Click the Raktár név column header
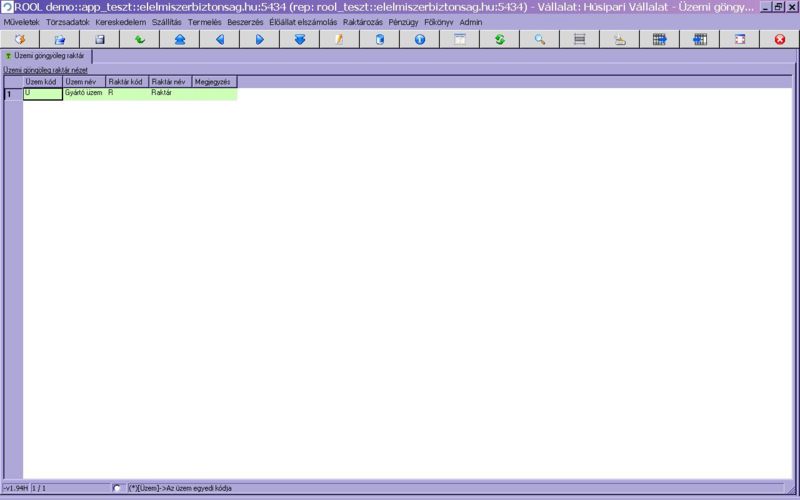This screenshot has height=500, width=800. [x=169, y=81]
